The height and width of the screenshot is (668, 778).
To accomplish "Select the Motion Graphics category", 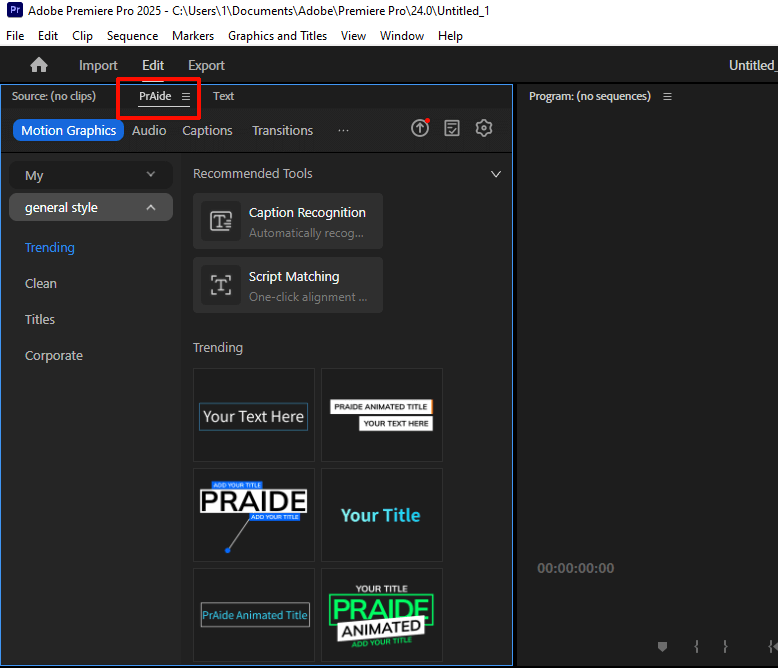I will coord(68,131).
